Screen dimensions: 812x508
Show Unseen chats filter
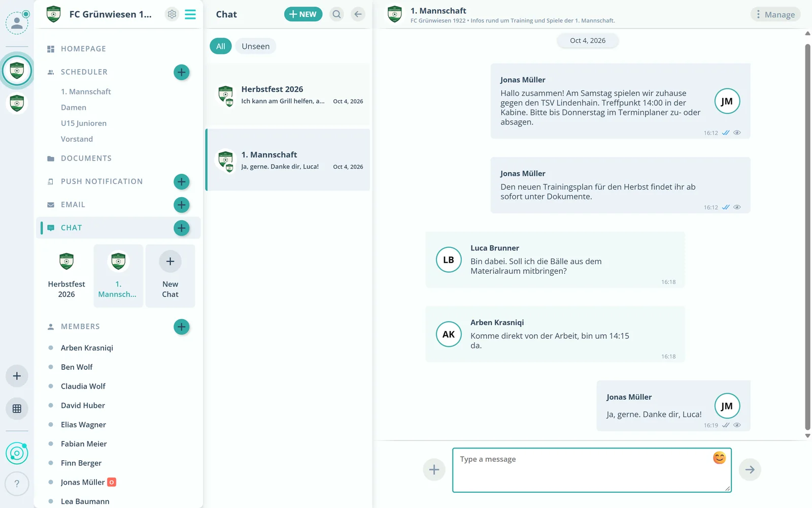[256, 46]
